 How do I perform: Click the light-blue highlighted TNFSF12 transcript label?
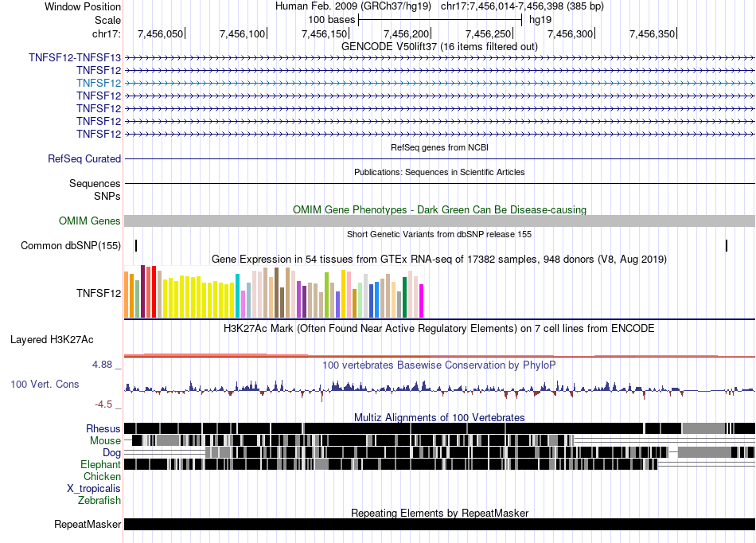click(x=99, y=83)
